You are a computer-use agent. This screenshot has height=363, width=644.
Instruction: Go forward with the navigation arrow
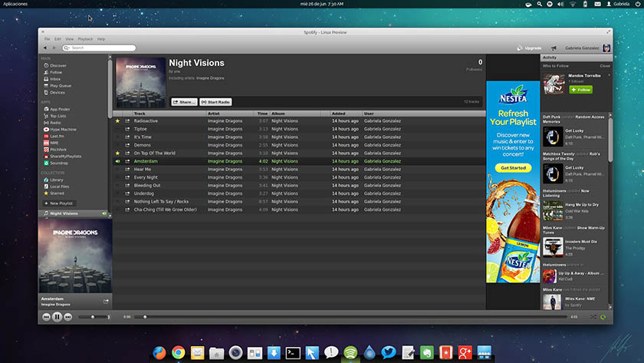click(x=54, y=48)
